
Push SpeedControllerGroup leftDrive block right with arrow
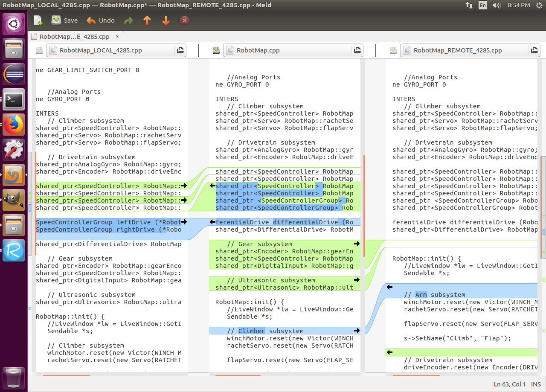184,222
